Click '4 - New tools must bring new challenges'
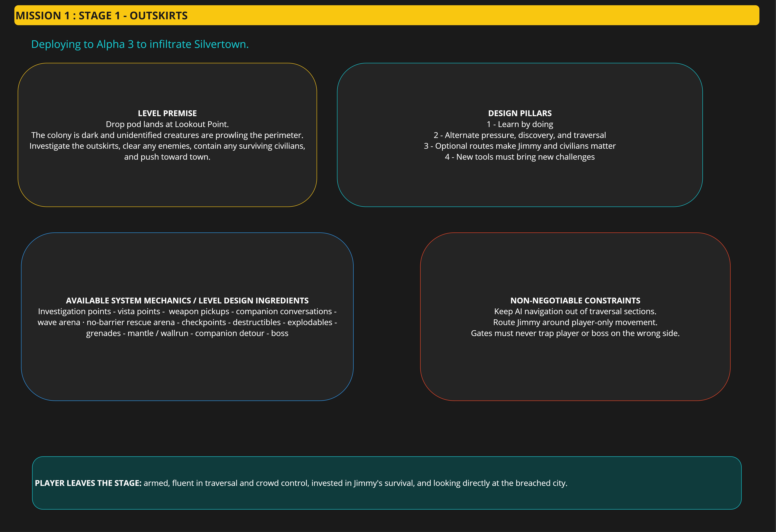The height and width of the screenshot is (532, 776). click(520, 157)
